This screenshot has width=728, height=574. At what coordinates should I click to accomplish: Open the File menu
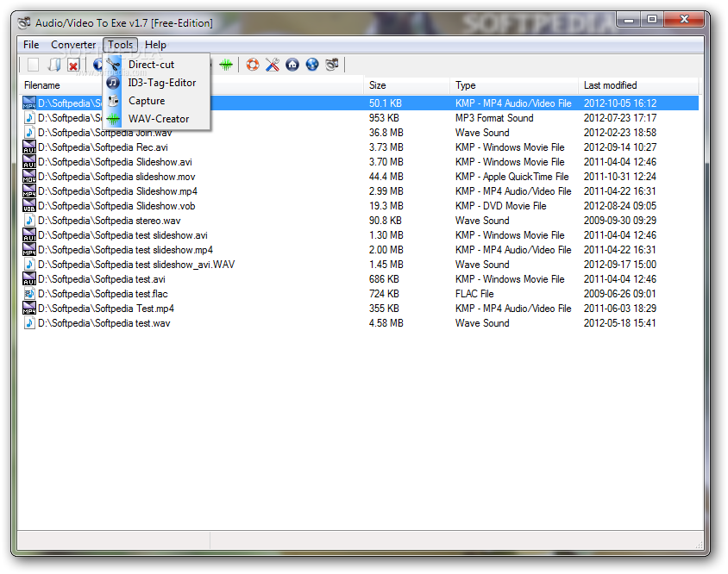[x=31, y=45]
